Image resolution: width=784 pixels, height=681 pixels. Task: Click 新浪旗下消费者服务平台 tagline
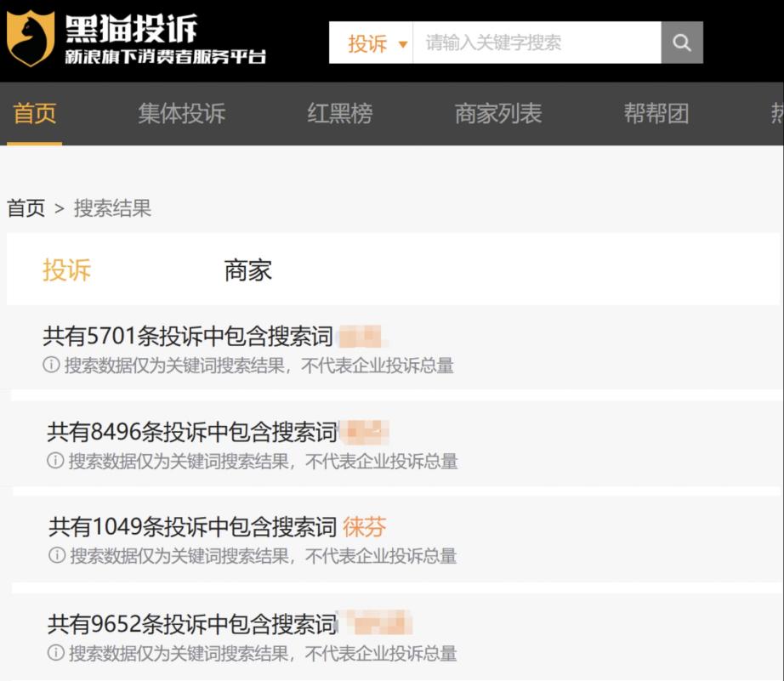pyautogui.click(x=166, y=56)
